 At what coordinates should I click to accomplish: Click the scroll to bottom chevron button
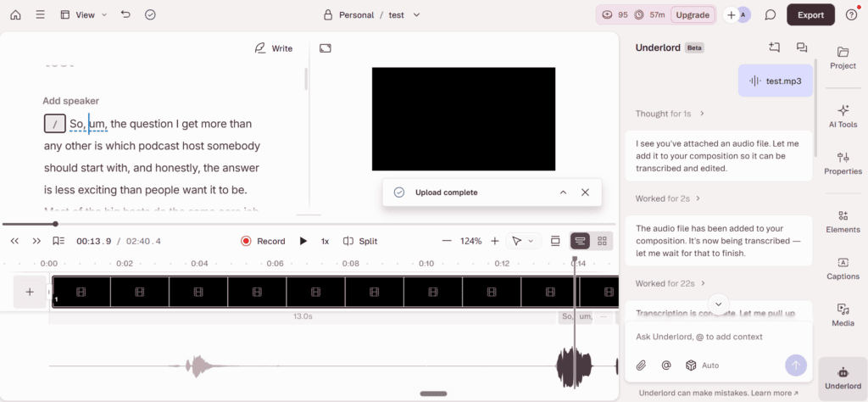point(719,304)
